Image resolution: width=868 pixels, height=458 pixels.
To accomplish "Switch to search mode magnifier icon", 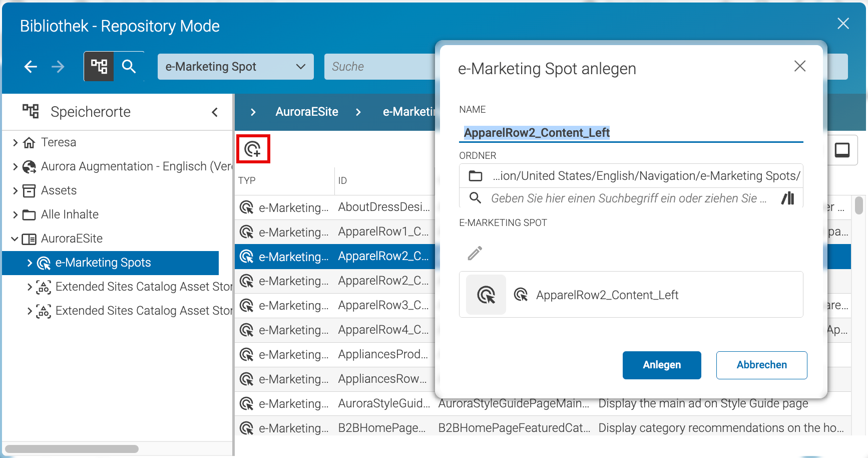I will pyautogui.click(x=129, y=66).
